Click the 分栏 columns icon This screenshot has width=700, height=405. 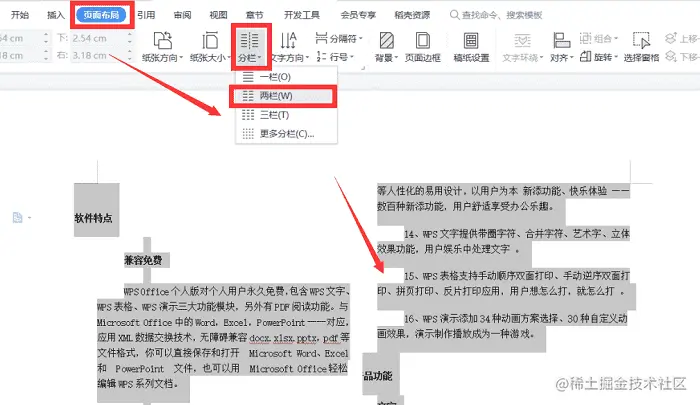250,40
